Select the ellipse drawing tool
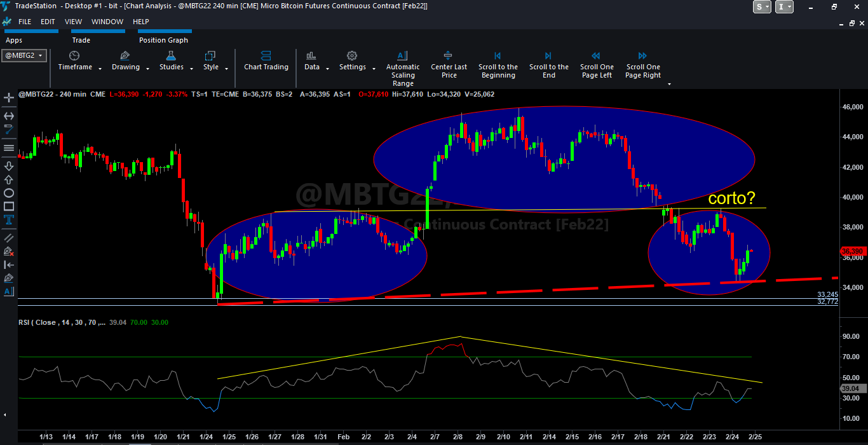 9,193
